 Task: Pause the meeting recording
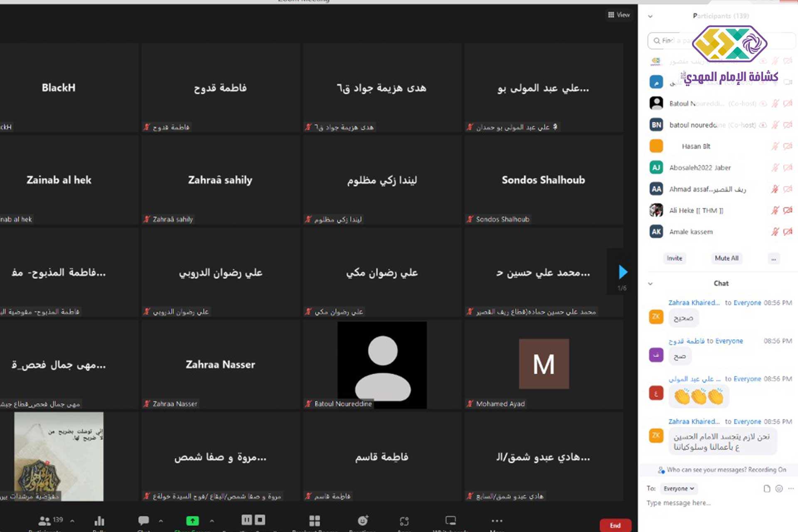(247, 520)
